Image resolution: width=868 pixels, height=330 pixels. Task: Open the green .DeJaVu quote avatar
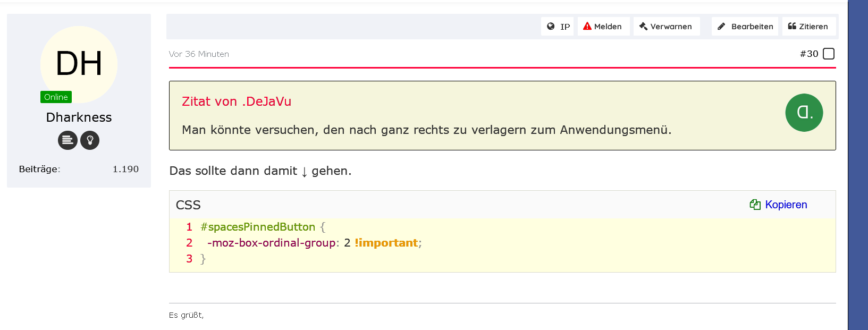click(x=804, y=113)
